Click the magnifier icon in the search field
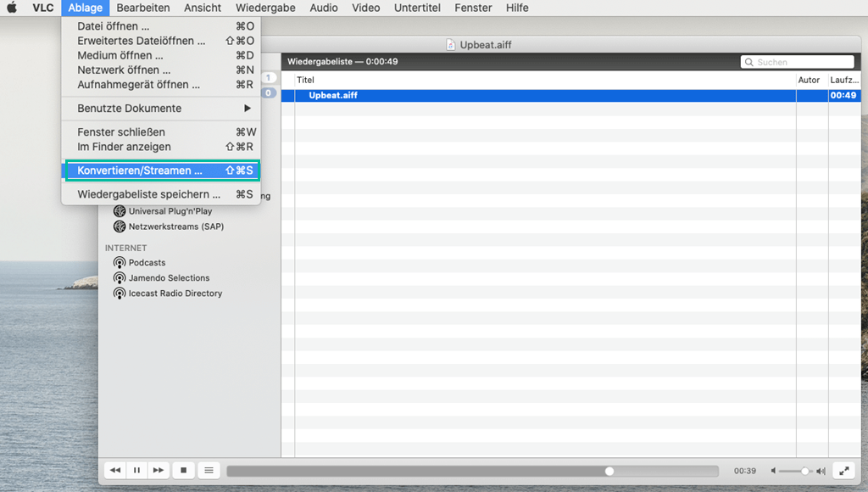The image size is (868, 492). pyautogui.click(x=749, y=62)
